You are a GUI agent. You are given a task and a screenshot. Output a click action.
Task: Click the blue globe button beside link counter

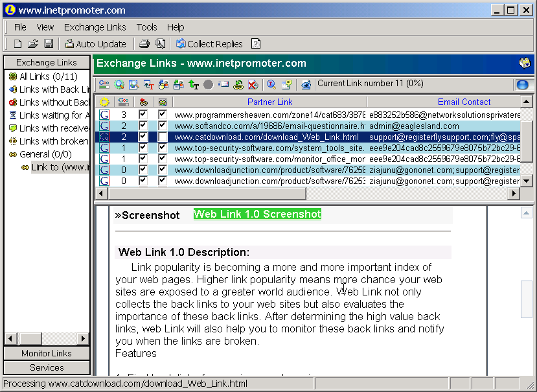tap(523, 85)
